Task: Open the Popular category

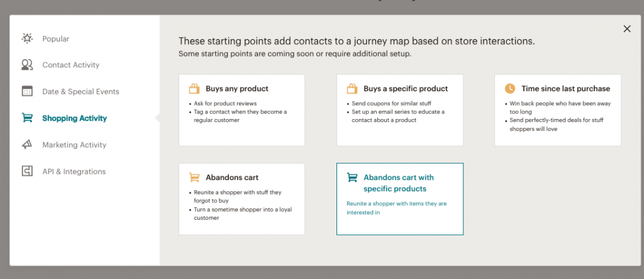Action: [56, 38]
